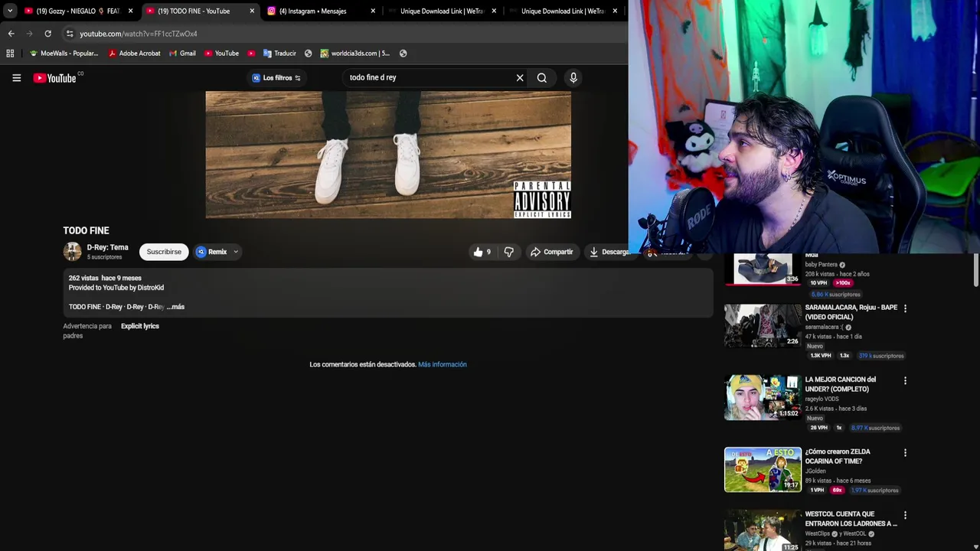Open the YouTube labeled bookmark
The height and width of the screenshot is (551, 980).
(x=221, y=54)
